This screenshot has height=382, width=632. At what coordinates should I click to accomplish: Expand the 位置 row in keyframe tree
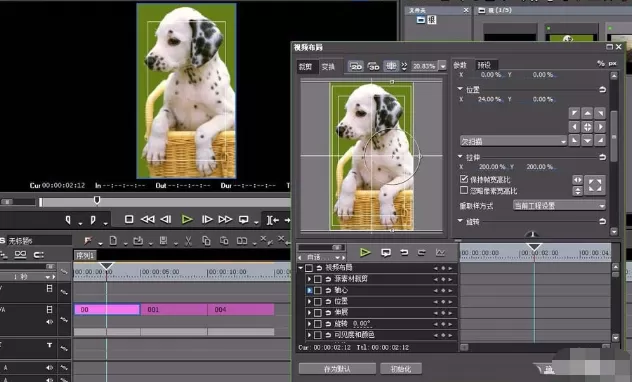[309, 301]
